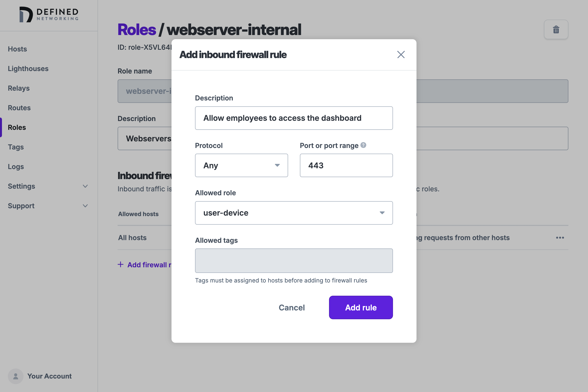Navigate to the Hosts page
This screenshot has height=392, width=588.
point(17,49)
